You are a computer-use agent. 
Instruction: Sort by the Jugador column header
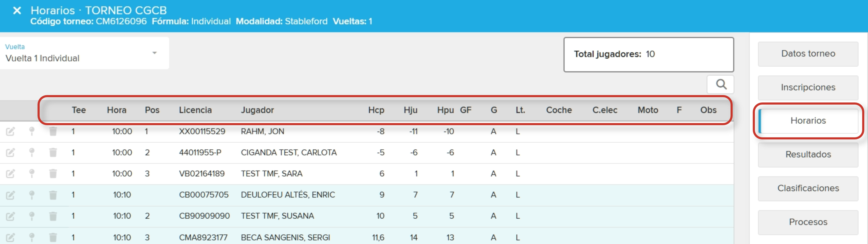click(x=257, y=110)
